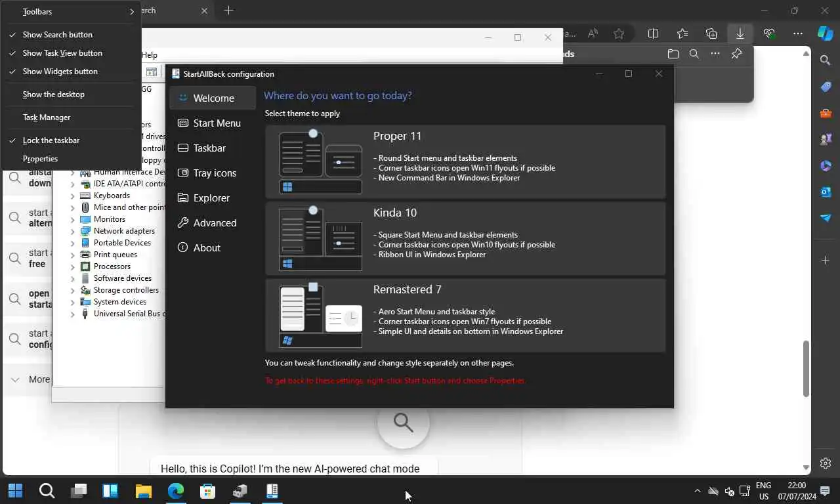Image resolution: width=840 pixels, height=504 pixels.
Task: Open Outlook in Edge sidebar
Action: [826, 192]
